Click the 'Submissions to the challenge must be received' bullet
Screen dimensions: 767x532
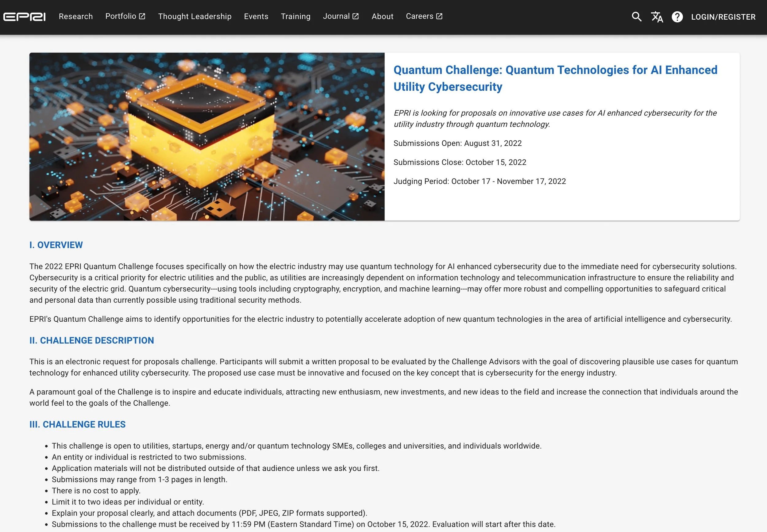click(303, 524)
